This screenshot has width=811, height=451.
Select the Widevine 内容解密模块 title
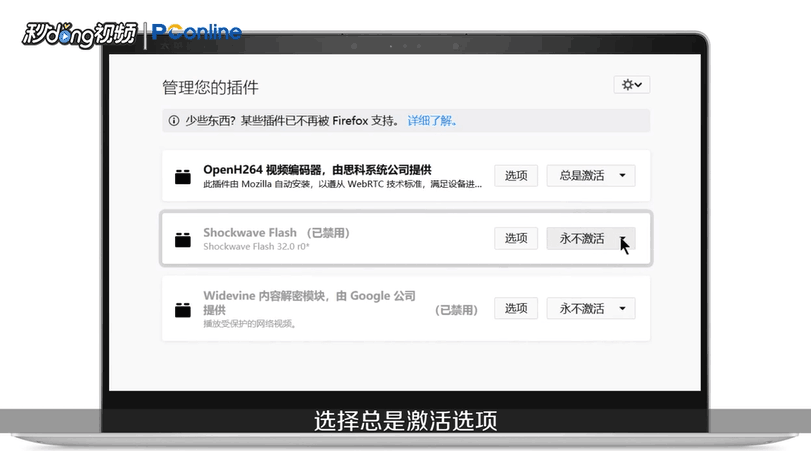[309, 303]
